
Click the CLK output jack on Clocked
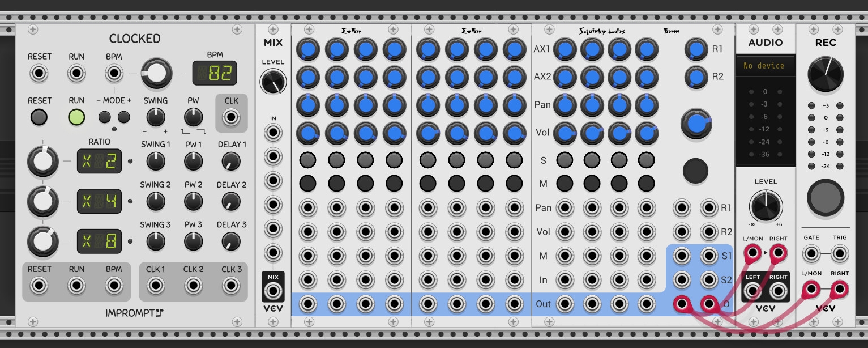pyautogui.click(x=231, y=117)
